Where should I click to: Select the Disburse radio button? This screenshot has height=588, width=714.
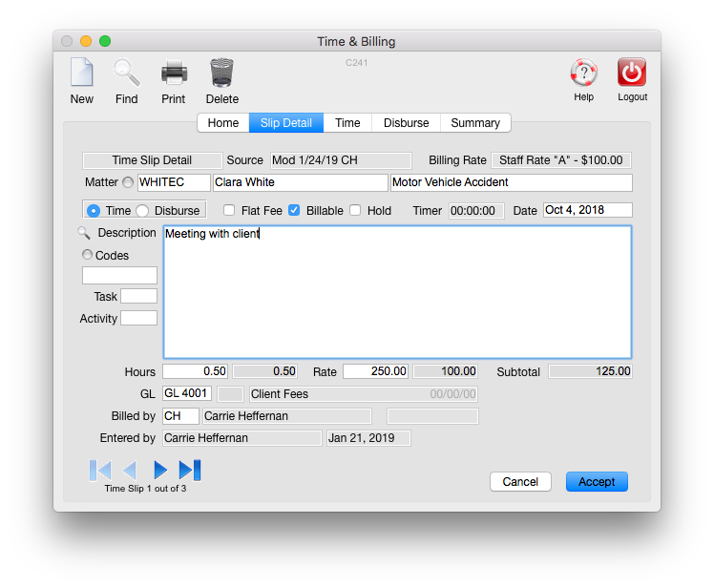pyautogui.click(x=142, y=211)
